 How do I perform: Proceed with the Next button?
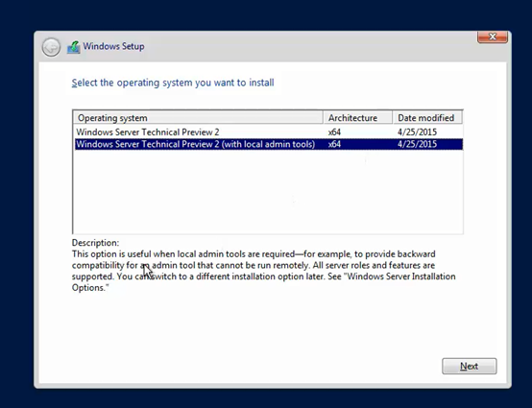[470, 367]
